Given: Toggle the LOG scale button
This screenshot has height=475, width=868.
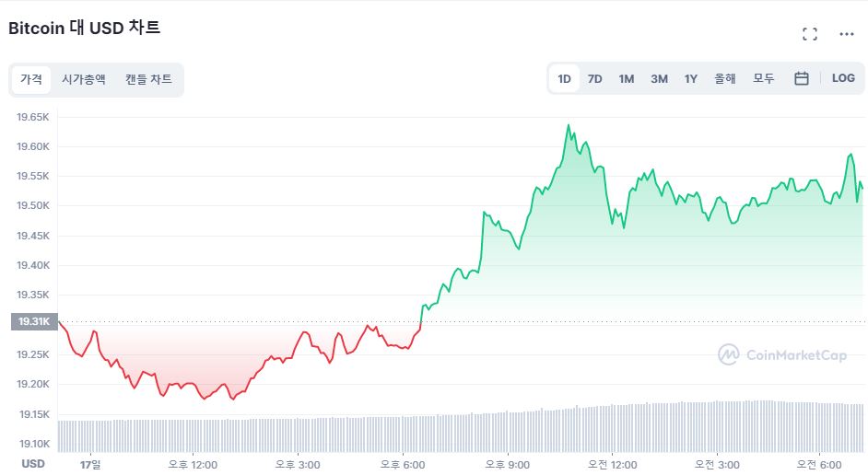Looking at the screenshot, I should click(843, 79).
